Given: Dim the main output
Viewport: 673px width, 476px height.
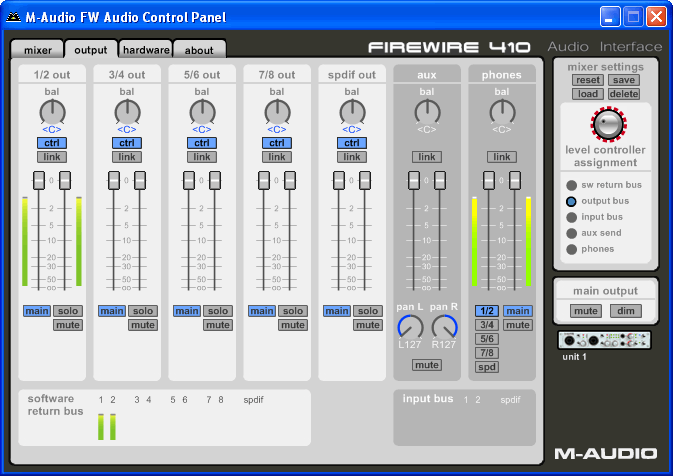Looking at the screenshot, I should pos(626,311).
